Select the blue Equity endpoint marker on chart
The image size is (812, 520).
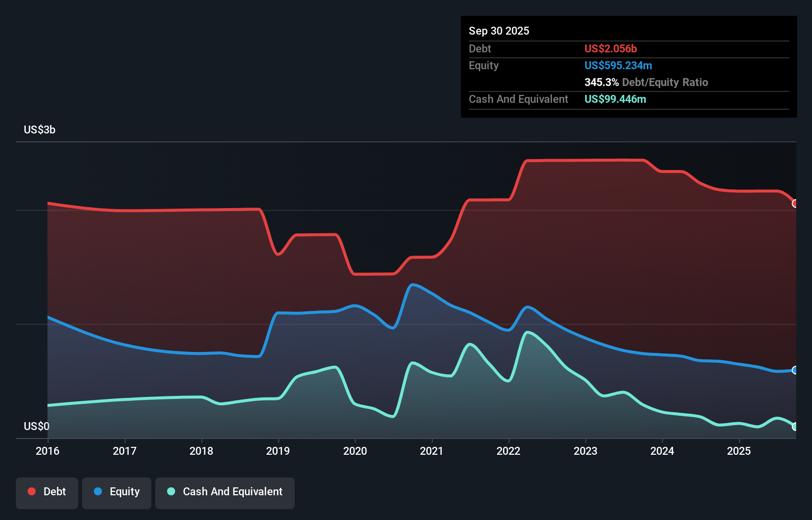[795, 370]
